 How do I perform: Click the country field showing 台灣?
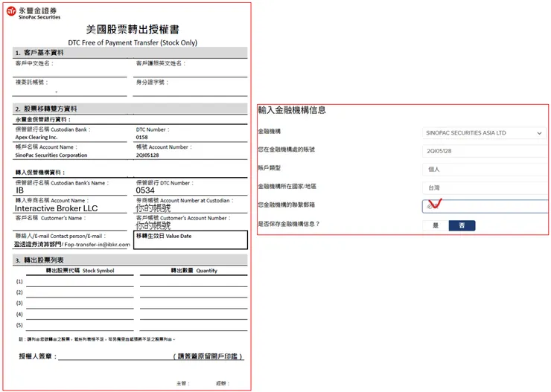coord(485,187)
